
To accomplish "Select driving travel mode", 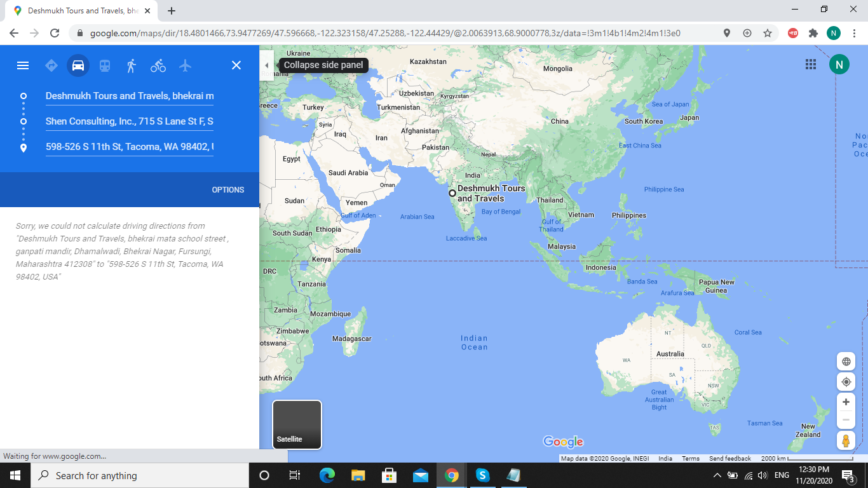I will pyautogui.click(x=78, y=65).
